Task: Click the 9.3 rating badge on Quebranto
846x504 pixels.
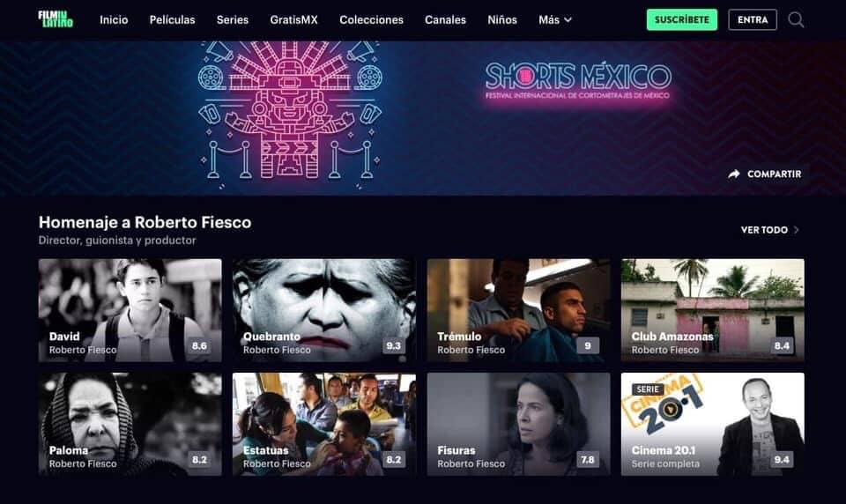Action: pyautogui.click(x=393, y=346)
